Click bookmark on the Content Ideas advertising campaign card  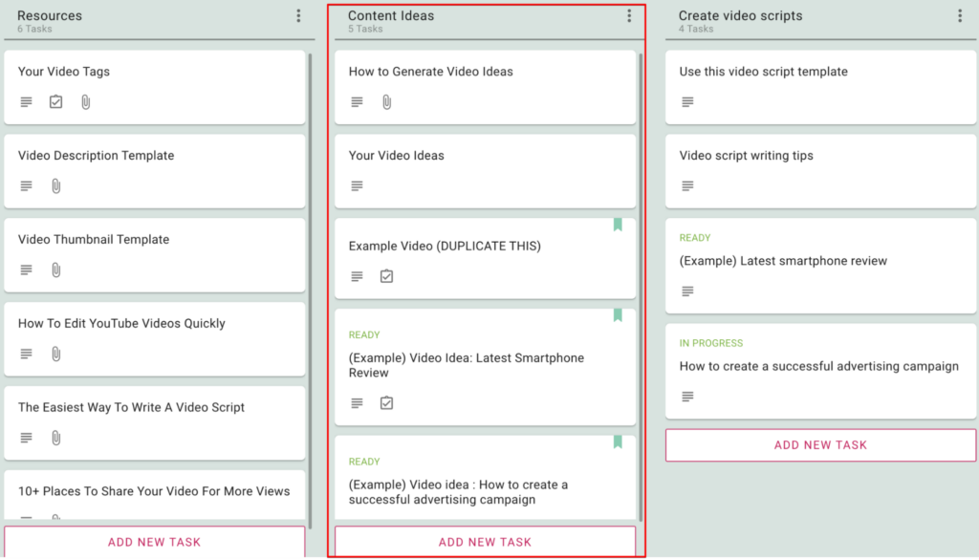[618, 442]
